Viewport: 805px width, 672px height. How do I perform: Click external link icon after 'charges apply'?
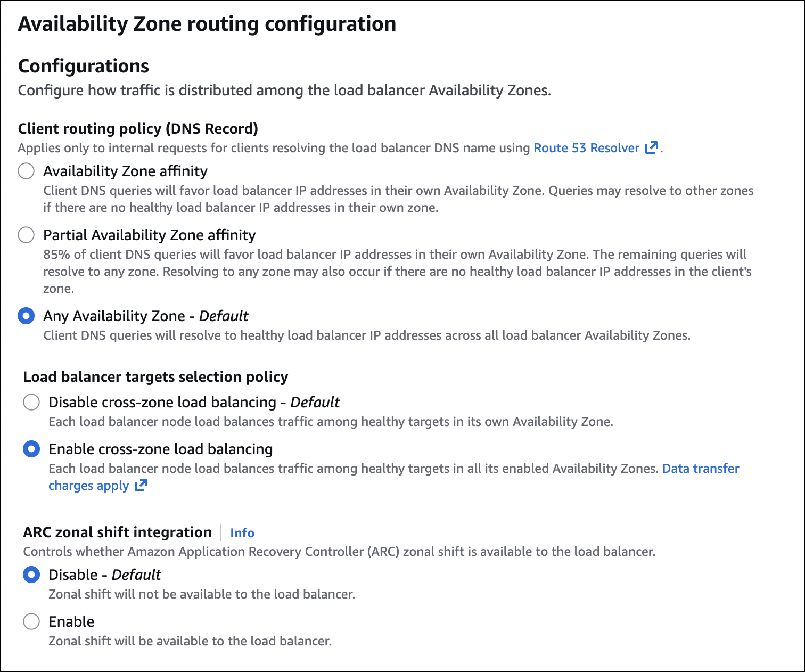coord(141,486)
